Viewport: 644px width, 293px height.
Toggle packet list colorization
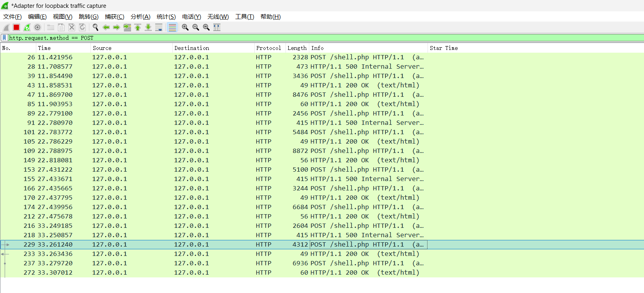[172, 27]
